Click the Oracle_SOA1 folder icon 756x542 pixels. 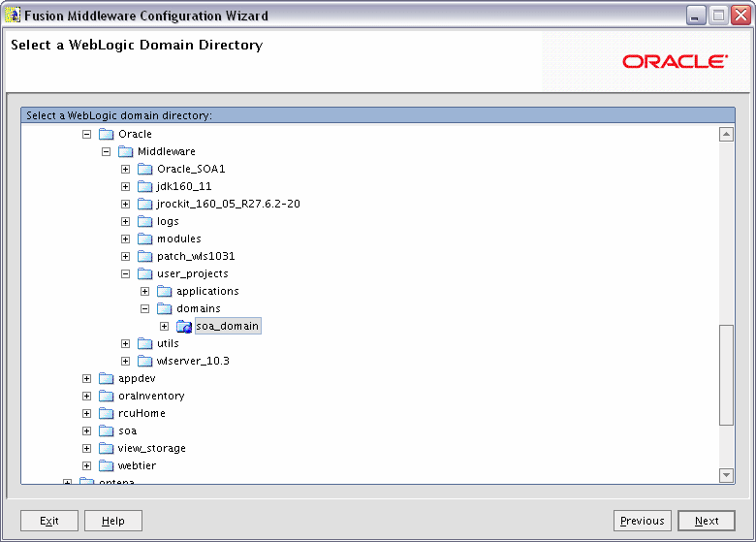click(x=144, y=169)
